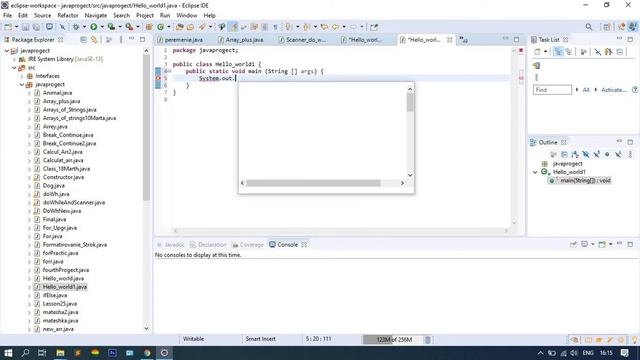The width and height of the screenshot is (640, 360).
Task: Open the Run button dropdown arrow
Action: click(102, 27)
